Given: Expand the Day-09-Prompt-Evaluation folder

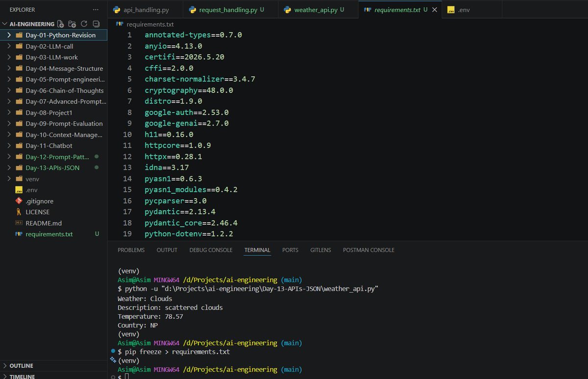Looking at the screenshot, I should click(x=9, y=124).
